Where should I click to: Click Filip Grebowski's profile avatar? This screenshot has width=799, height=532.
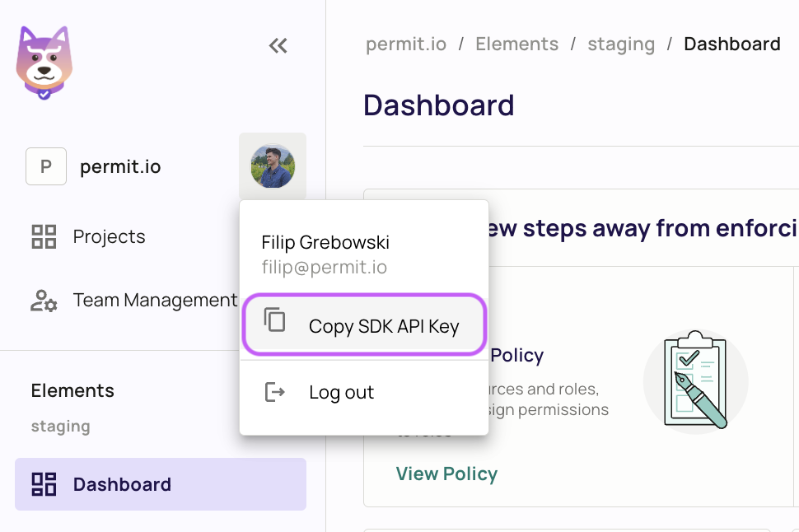pyautogui.click(x=273, y=166)
